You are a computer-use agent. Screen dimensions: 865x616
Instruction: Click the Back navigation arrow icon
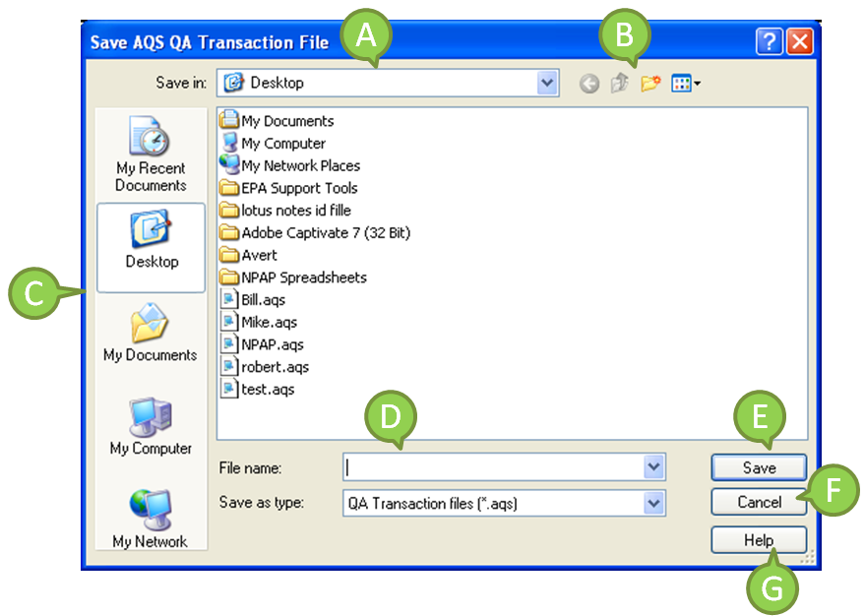coord(589,84)
